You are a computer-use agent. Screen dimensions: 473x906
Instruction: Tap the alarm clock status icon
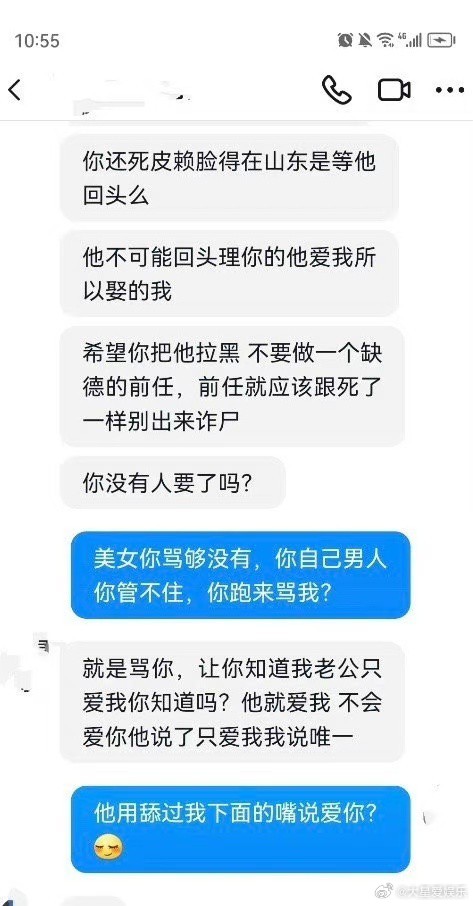[345, 39]
